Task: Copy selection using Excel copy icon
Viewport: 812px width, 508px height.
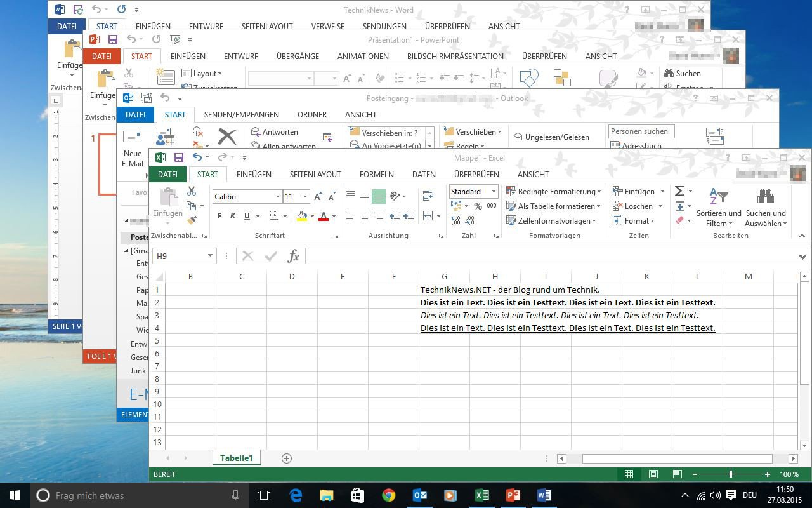Action: [191, 206]
